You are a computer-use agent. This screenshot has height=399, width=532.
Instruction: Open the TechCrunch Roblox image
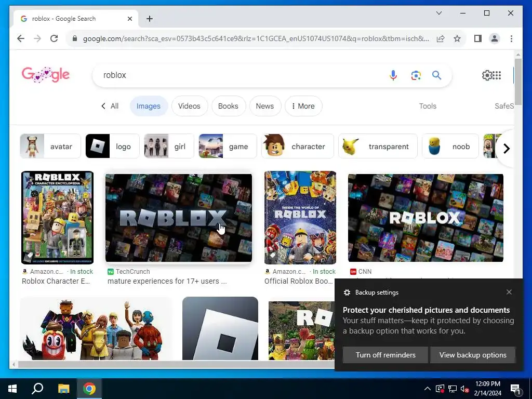point(179,218)
